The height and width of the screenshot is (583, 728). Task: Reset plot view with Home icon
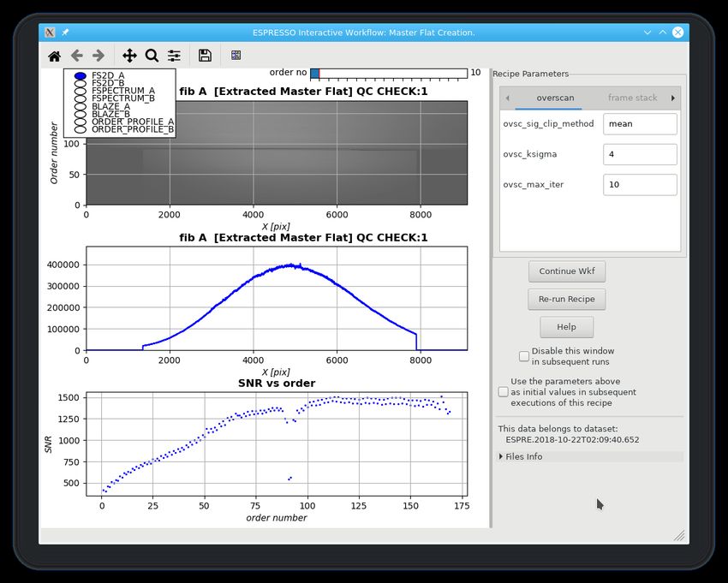(54, 57)
